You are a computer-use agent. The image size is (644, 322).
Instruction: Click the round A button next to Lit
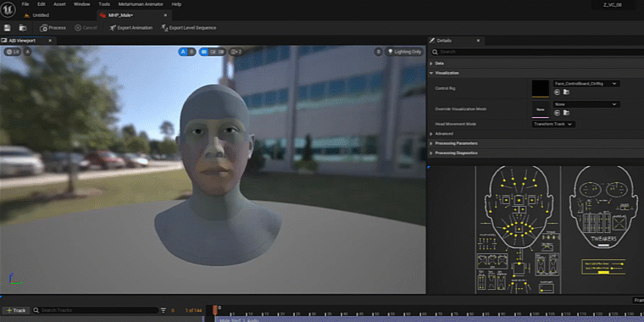27,52
